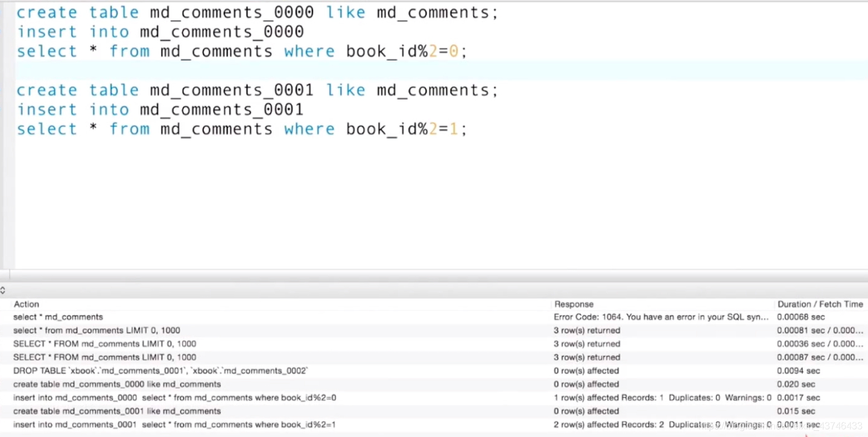Click the Response column header
Screen dimensions: 868x437
[x=574, y=304]
